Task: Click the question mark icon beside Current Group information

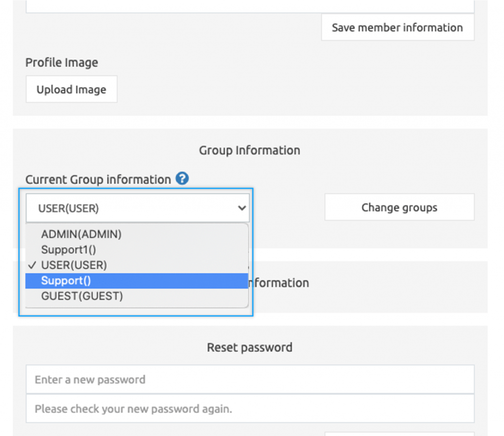Action: [x=182, y=179]
